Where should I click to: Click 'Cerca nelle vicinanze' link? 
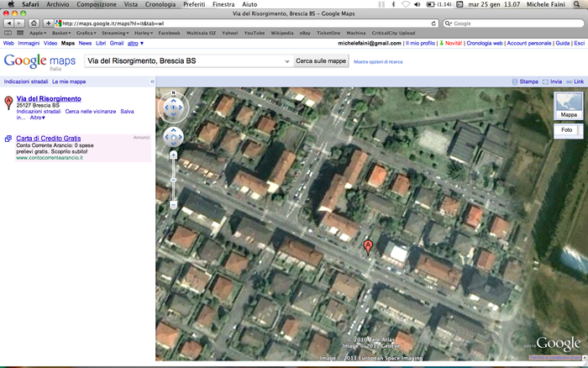coord(91,112)
